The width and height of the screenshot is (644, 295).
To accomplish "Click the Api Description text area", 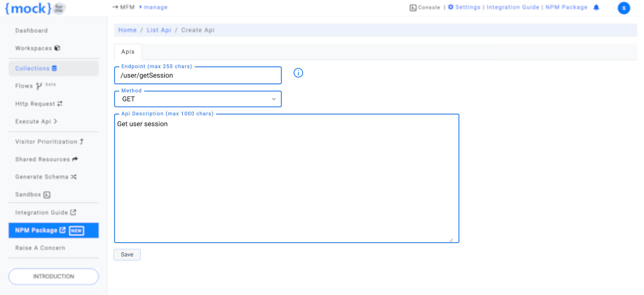I will pyautogui.click(x=287, y=178).
